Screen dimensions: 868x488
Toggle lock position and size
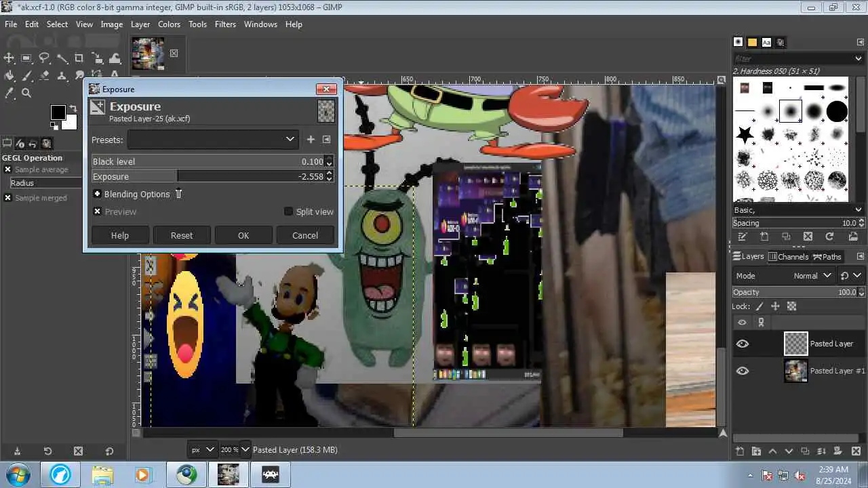tap(776, 306)
